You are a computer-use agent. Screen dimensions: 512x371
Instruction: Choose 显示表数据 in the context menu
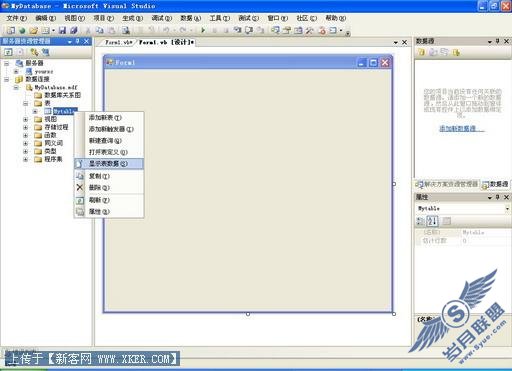point(109,164)
